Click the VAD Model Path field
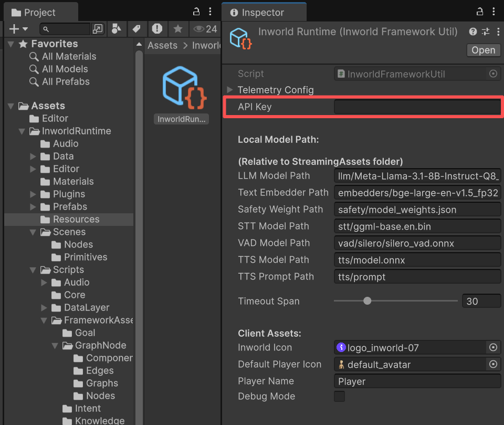The image size is (504, 425). [x=417, y=243]
